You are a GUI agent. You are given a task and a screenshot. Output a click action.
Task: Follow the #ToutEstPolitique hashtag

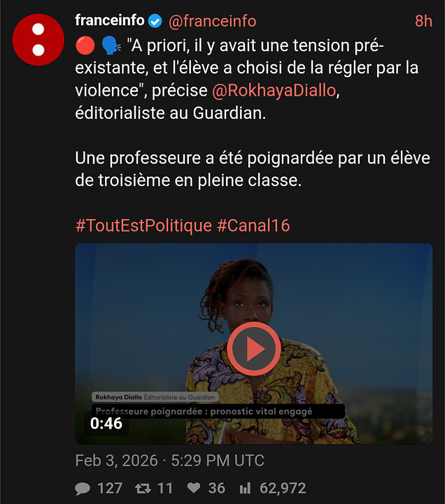(143, 225)
